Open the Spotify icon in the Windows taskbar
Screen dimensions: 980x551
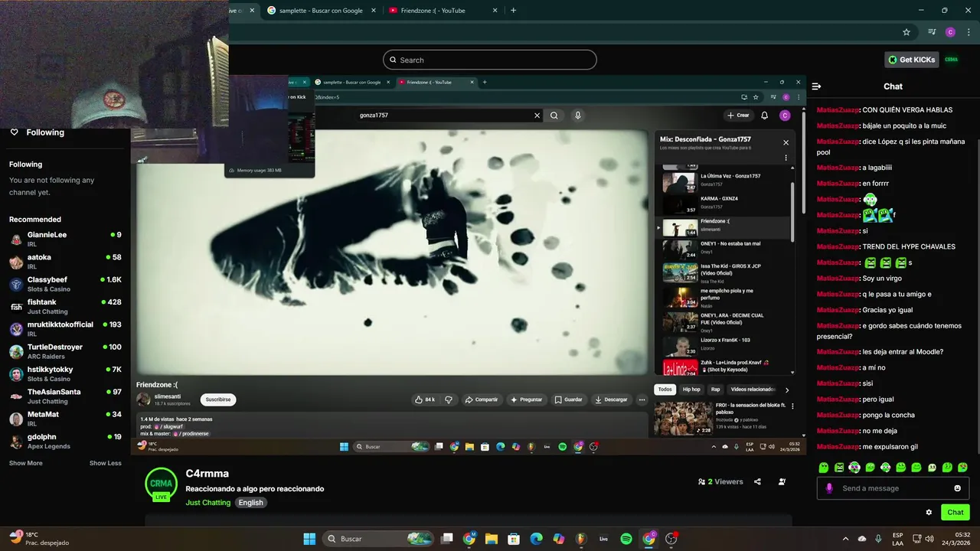coord(626,539)
